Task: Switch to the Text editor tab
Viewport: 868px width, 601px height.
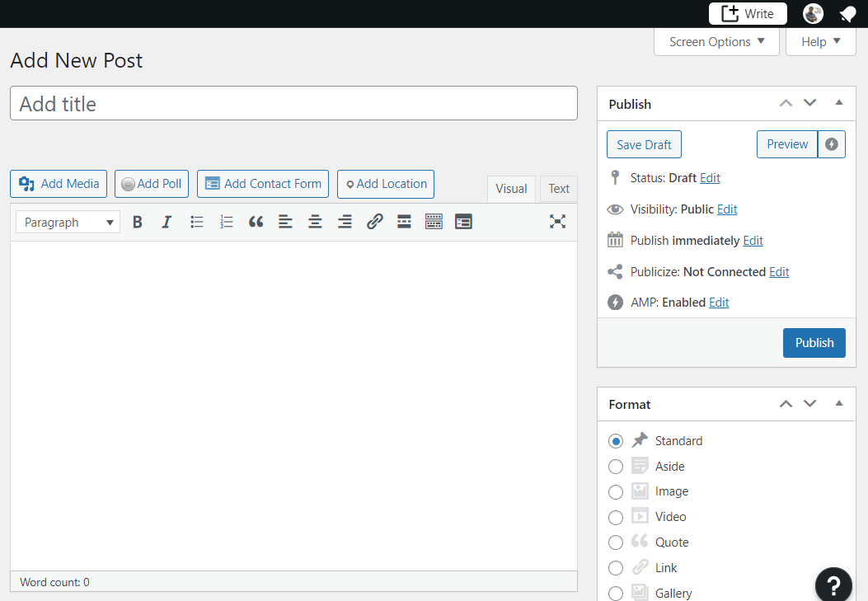Action: 558,188
